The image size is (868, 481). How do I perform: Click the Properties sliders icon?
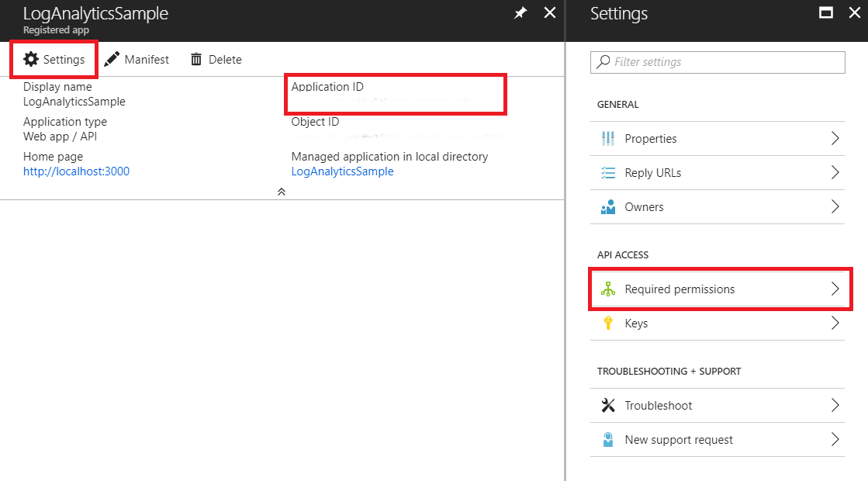[608, 138]
